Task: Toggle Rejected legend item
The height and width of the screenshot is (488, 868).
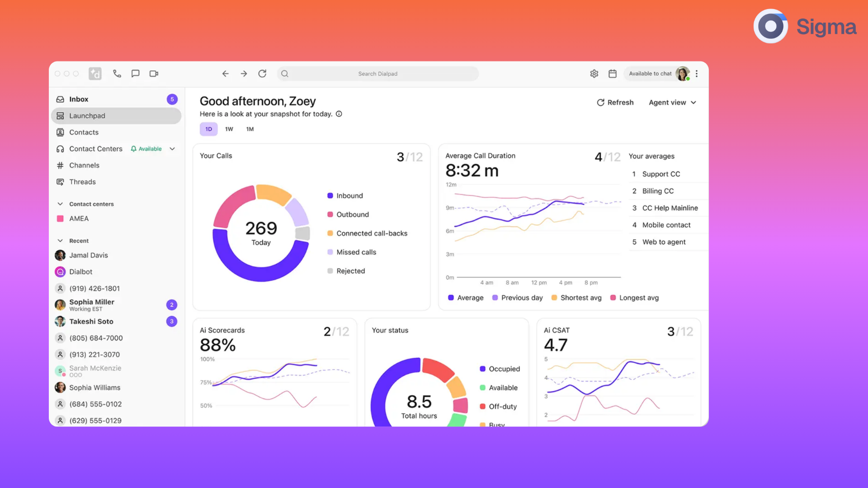Action: coord(346,271)
